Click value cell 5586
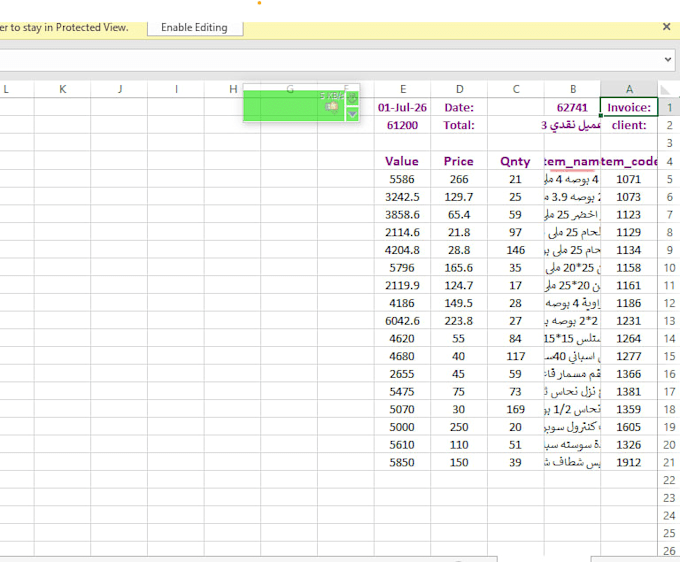 click(402, 179)
